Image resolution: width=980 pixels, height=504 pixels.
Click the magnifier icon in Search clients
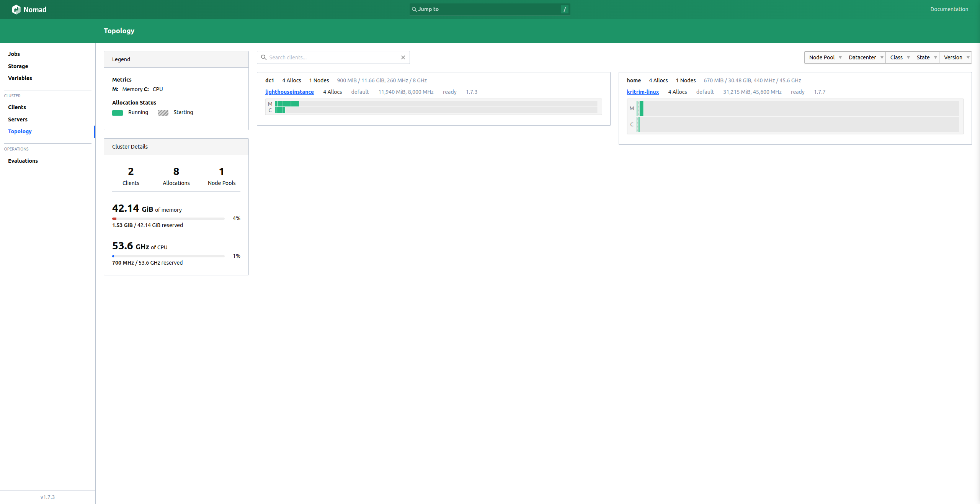pyautogui.click(x=264, y=57)
